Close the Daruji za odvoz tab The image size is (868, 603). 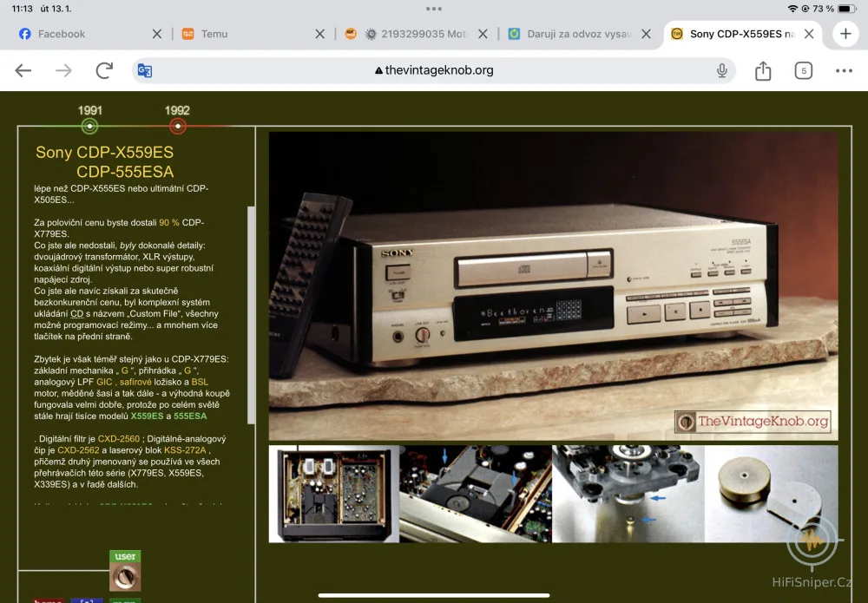[x=646, y=34]
